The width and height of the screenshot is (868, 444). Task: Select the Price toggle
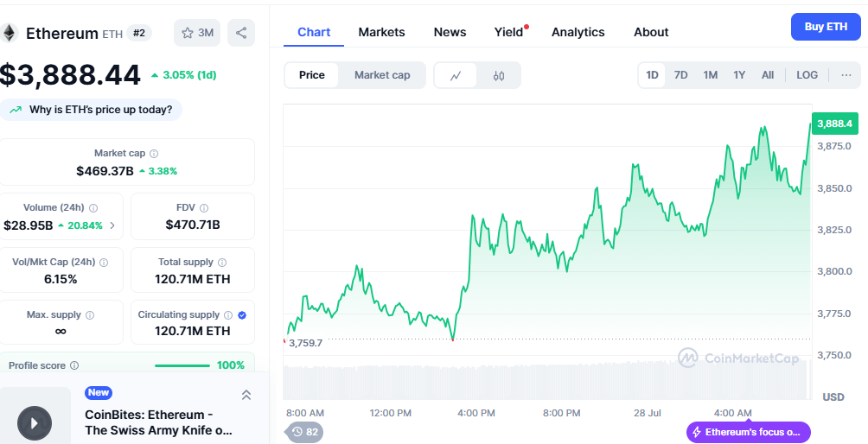[x=311, y=75]
